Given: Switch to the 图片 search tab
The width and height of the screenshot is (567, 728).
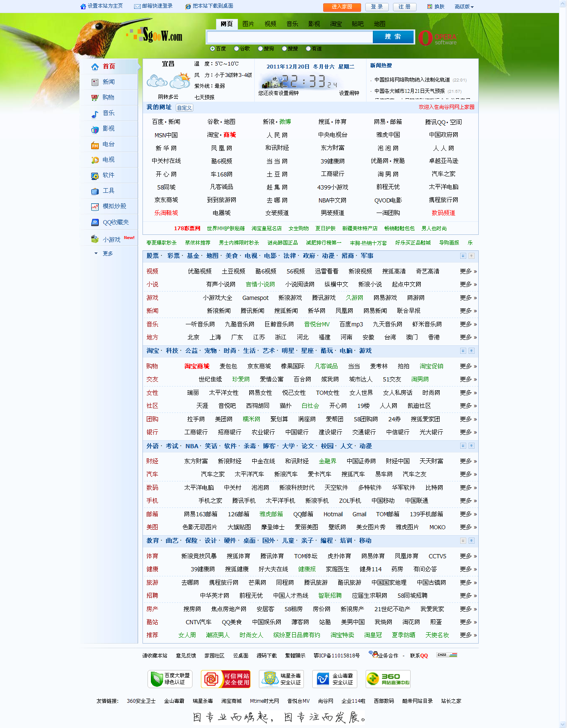Looking at the screenshot, I should pos(248,24).
